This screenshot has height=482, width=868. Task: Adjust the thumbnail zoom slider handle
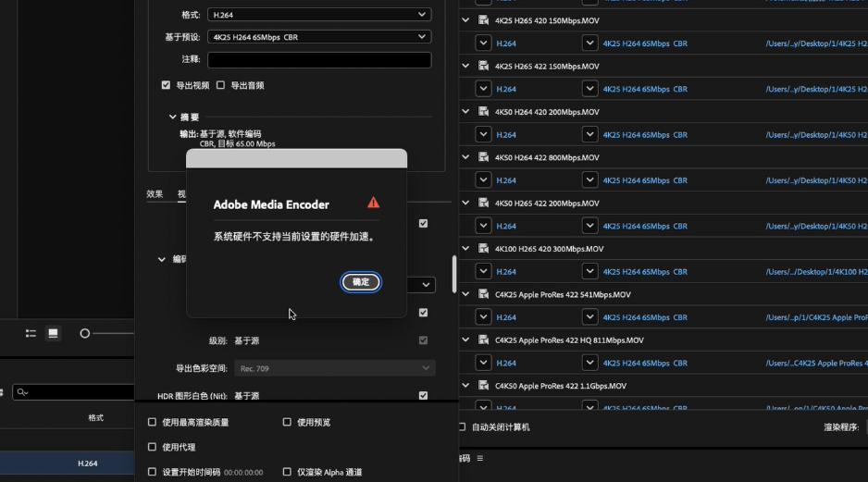tap(85, 333)
